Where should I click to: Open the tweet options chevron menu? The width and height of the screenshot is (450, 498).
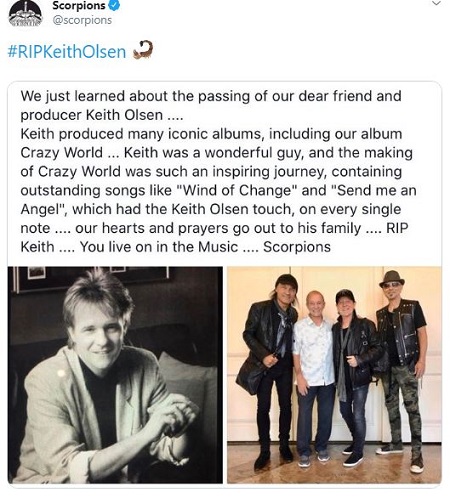click(x=436, y=3)
